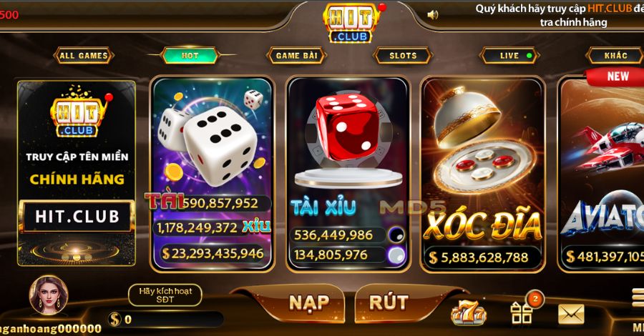Expand the KHÁC category tab

(615, 55)
